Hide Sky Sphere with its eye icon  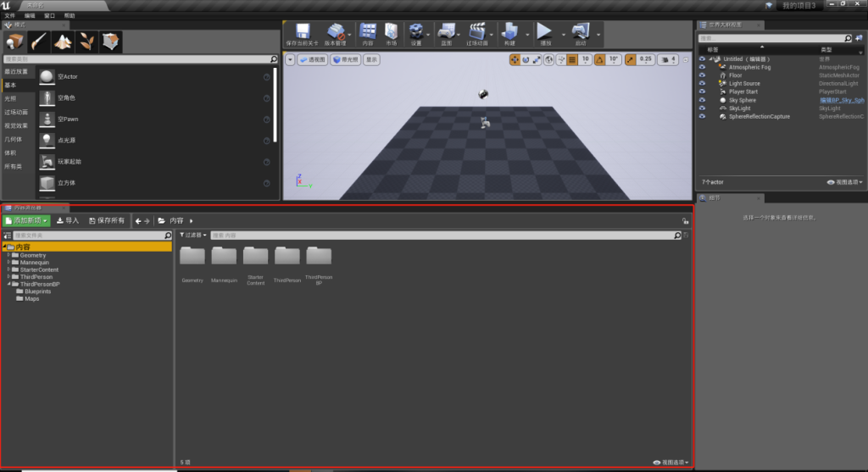(702, 100)
